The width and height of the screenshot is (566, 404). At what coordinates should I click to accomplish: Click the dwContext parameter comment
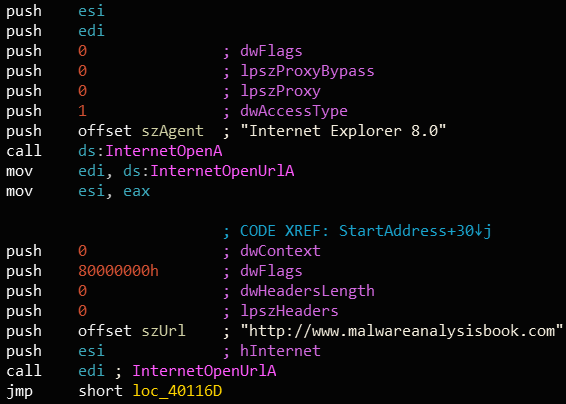click(280, 251)
